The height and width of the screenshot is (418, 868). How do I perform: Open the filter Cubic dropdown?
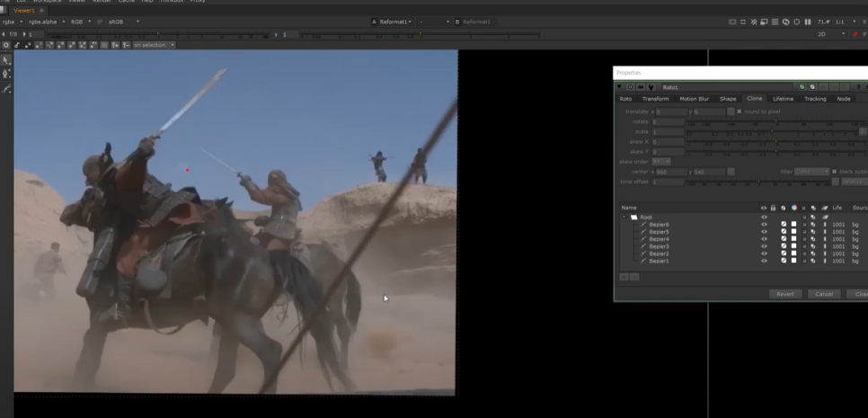[812, 172]
